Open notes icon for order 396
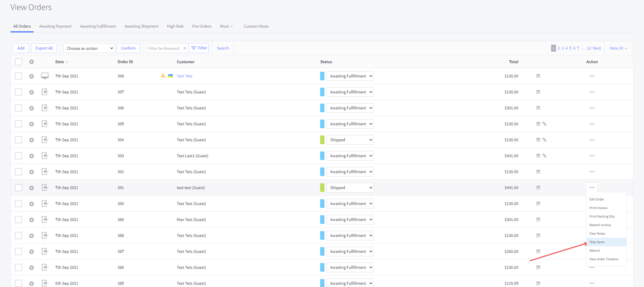Screen dimensions: 644x287 [538, 108]
